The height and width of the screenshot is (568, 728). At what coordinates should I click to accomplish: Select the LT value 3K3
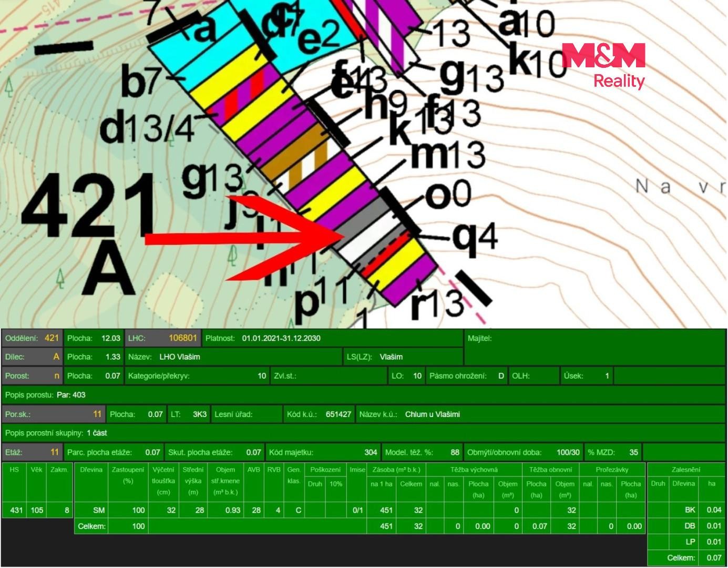tap(200, 414)
